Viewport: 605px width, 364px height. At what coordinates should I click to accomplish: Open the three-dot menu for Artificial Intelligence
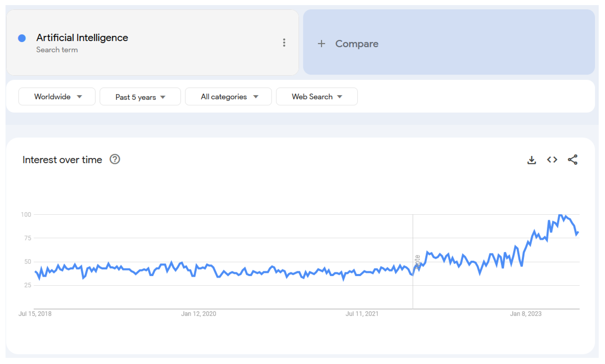[x=284, y=43]
